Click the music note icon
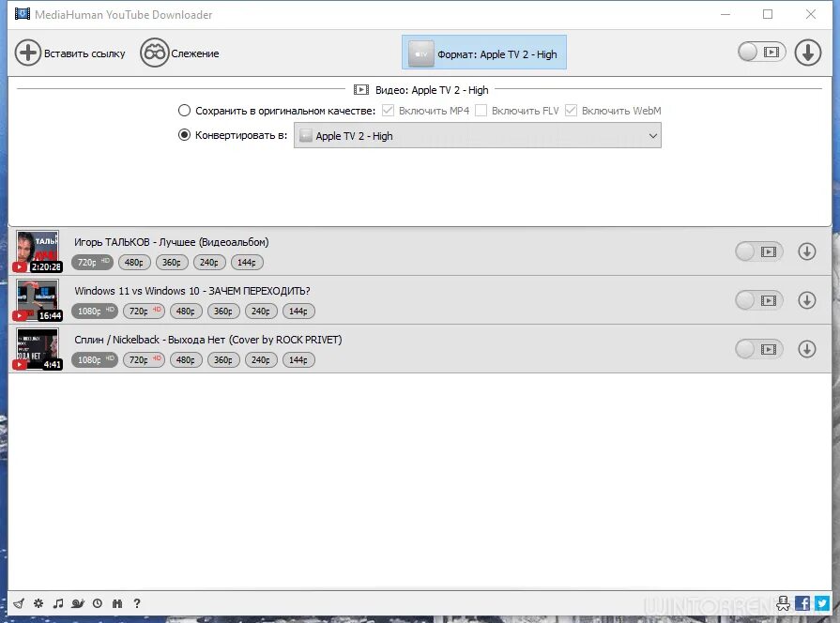Viewport: 840px width, 623px height. [58, 603]
